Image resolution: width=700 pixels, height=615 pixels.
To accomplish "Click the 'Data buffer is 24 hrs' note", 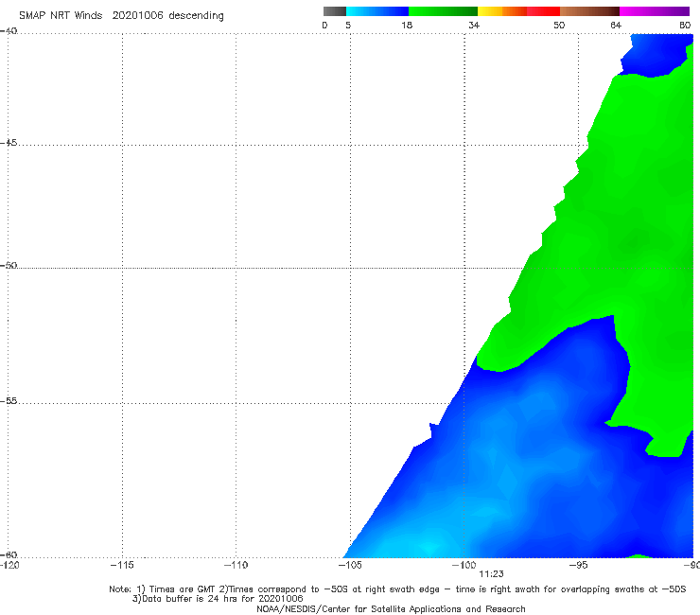I will tap(218, 599).
